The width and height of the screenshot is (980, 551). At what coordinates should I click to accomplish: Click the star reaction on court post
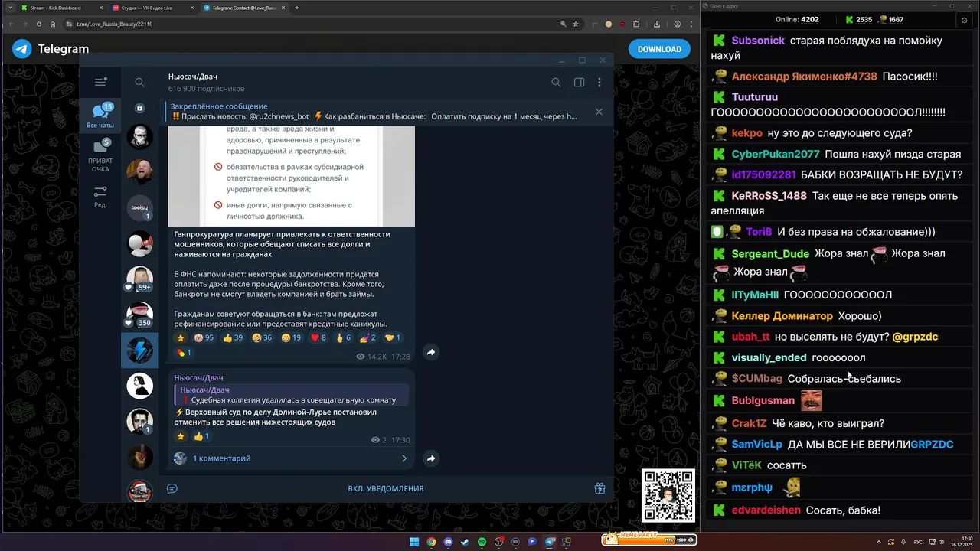pyautogui.click(x=181, y=436)
